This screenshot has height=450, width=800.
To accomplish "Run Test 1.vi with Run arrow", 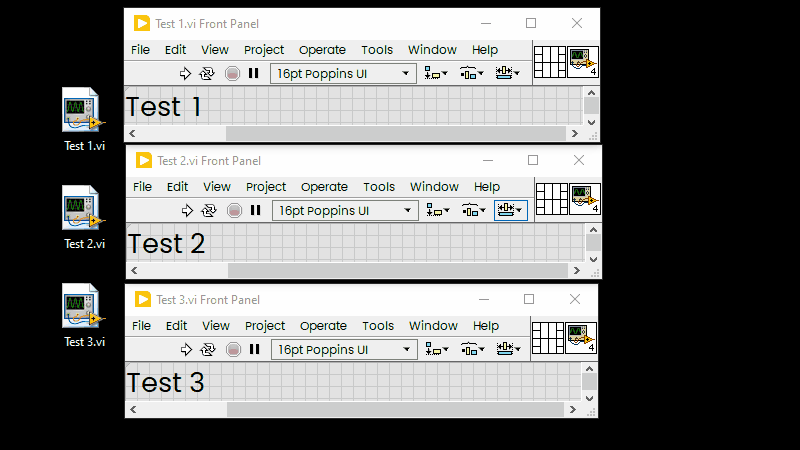I will [185, 73].
